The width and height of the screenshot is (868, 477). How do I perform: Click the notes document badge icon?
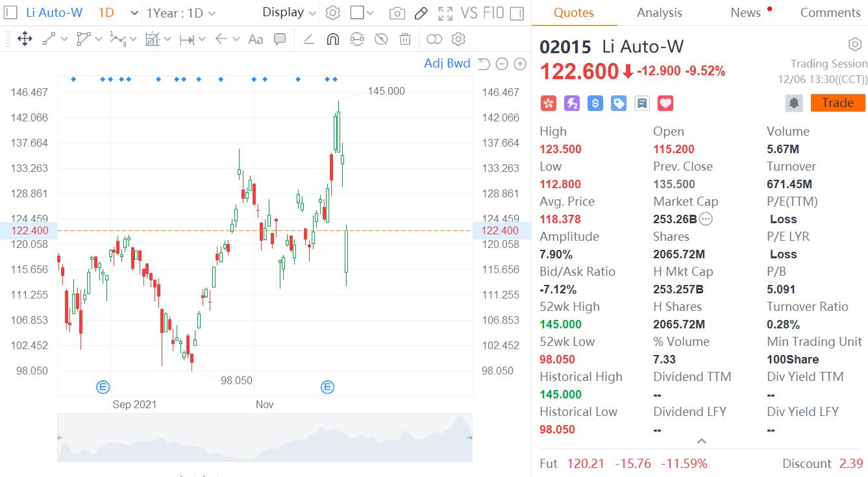[642, 103]
